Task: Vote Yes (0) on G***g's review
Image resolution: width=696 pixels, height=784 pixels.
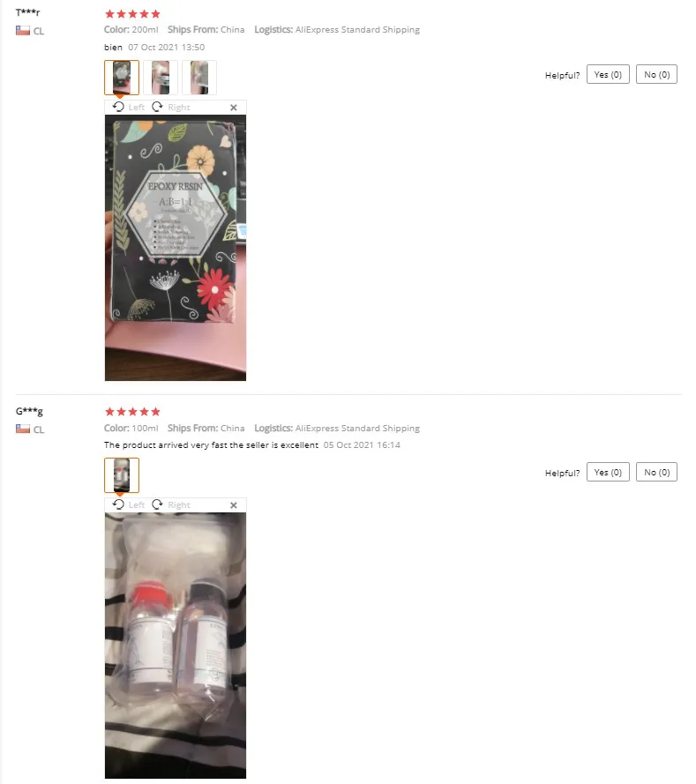Action: (x=608, y=472)
